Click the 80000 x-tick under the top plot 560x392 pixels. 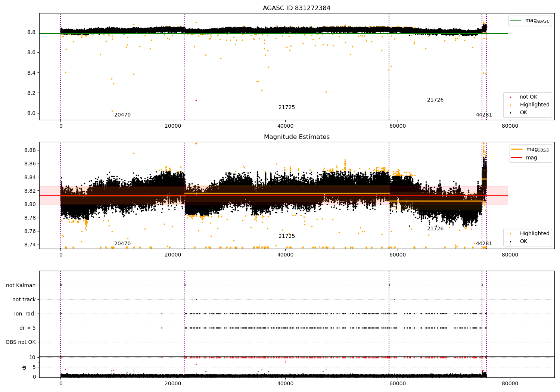coord(510,126)
